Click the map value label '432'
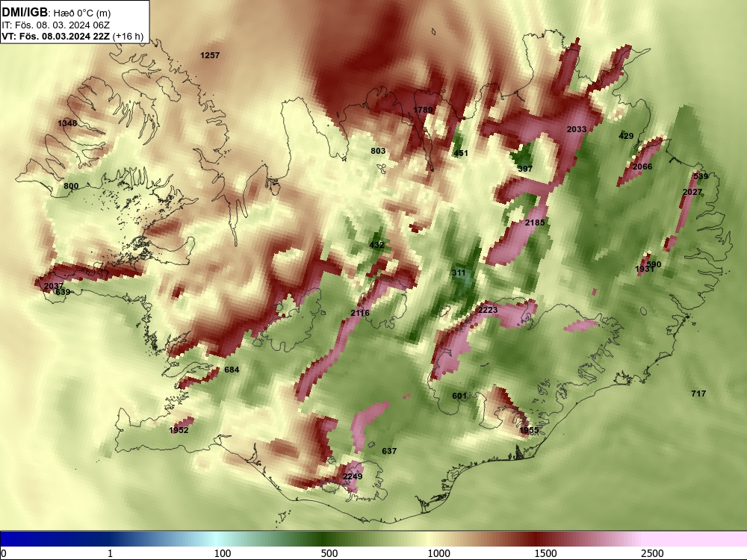This screenshot has height=560, width=747. point(376,245)
